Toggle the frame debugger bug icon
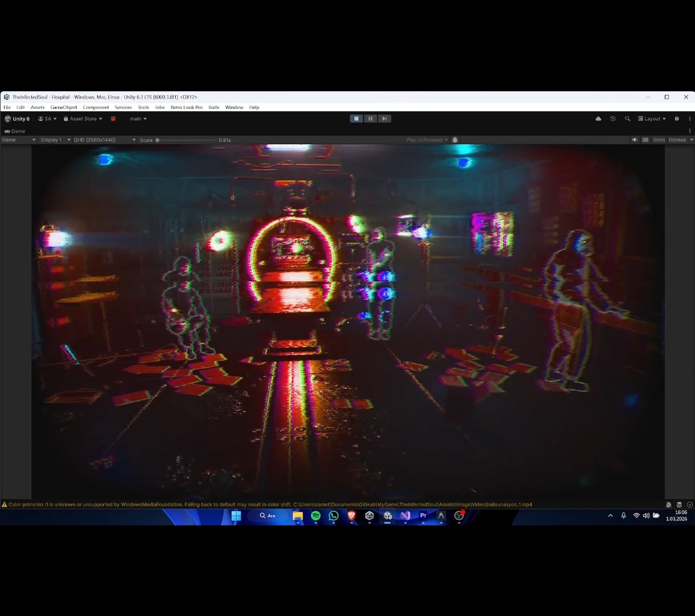Screen dimensions: 695x616 (455, 140)
